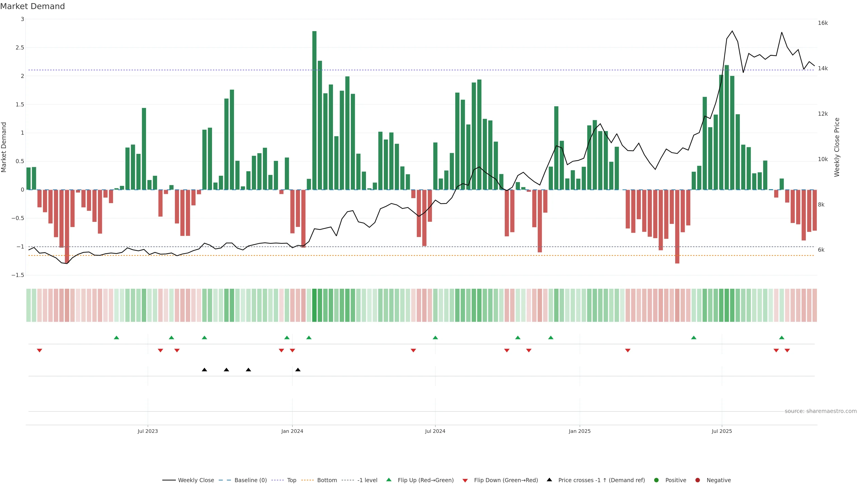Click Flip Down red triangle legend icon
Viewport: 868px width, 488px height.
coord(465,481)
